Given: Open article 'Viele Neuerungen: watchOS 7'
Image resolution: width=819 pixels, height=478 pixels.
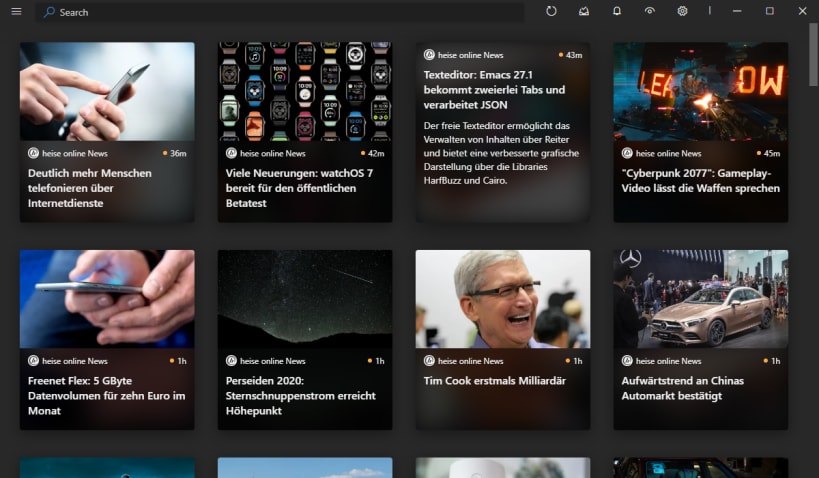Looking at the screenshot, I should click(299, 188).
